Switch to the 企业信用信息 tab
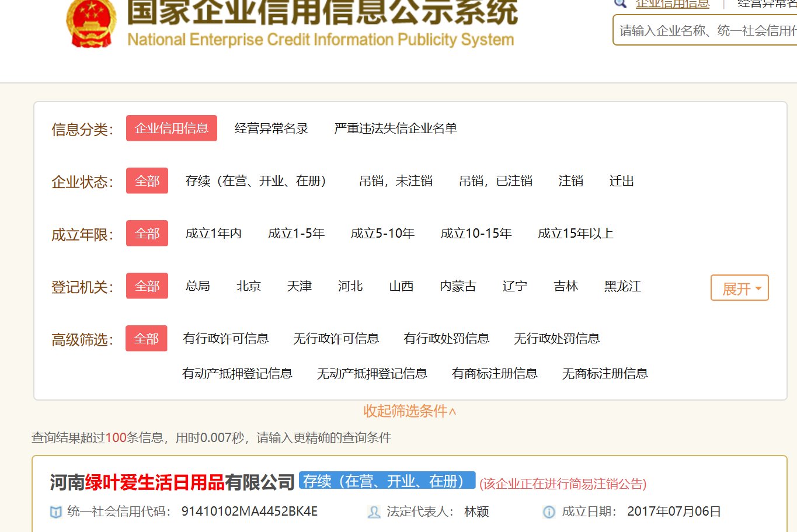 (x=171, y=128)
